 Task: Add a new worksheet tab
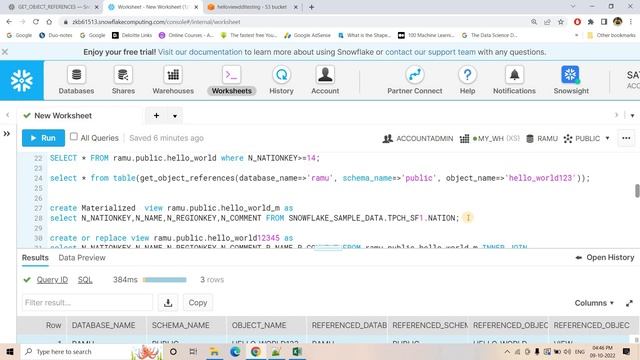click(156, 116)
